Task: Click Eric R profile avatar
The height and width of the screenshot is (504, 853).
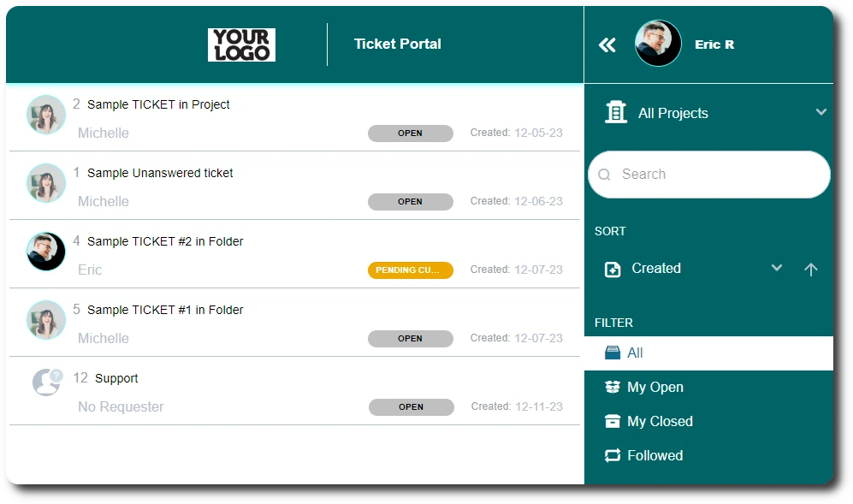Action: (x=658, y=44)
